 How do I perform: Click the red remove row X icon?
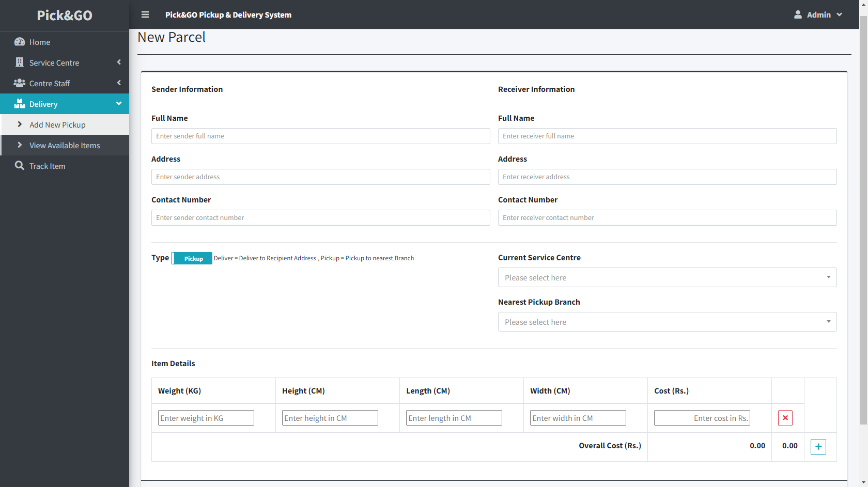point(785,418)
